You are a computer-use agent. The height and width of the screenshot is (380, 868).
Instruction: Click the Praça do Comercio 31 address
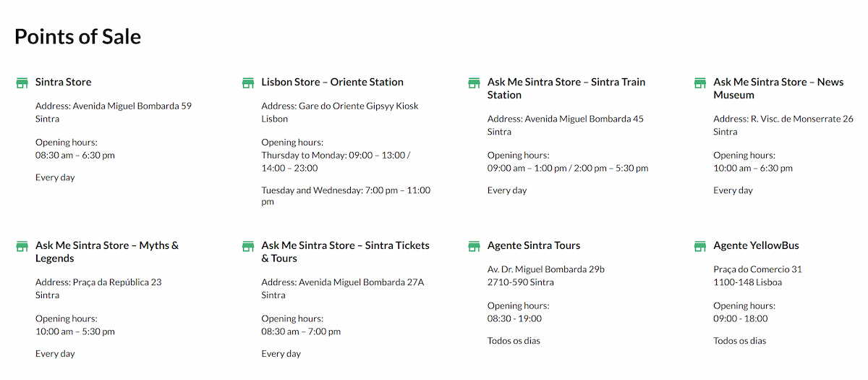point(757,270)
